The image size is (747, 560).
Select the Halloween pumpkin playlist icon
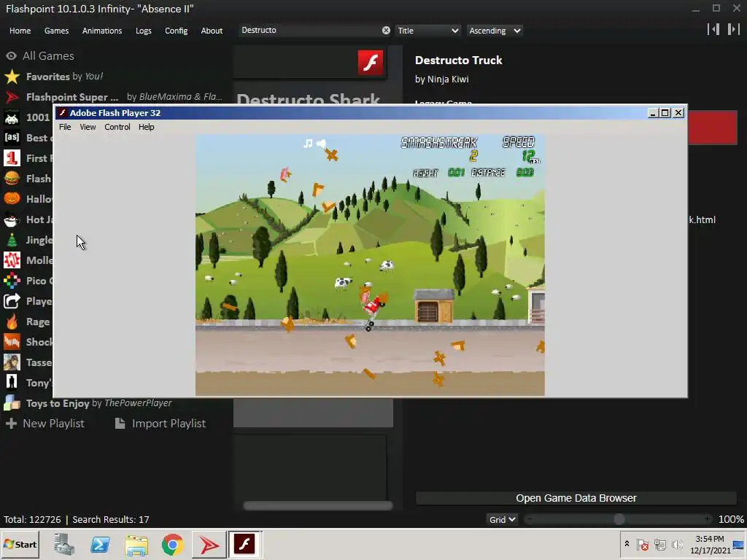click(12, 199)
